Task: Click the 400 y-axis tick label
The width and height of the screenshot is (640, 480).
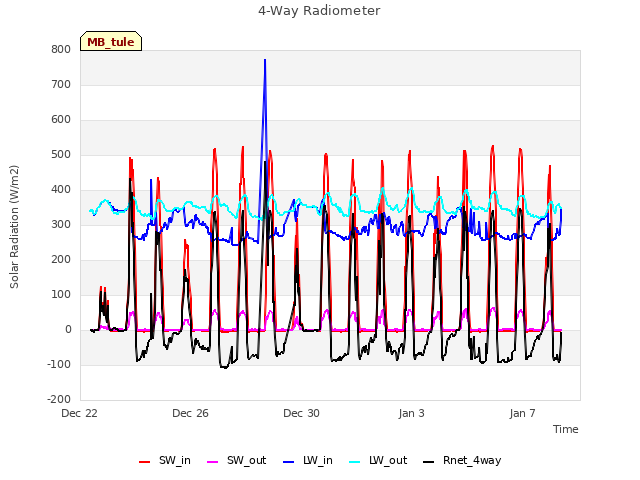Action: click(61, 190)
